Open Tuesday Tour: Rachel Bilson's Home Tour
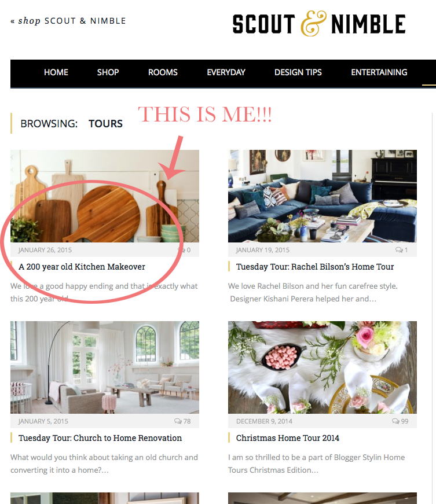Image resolution: width=436 pixels, height=504 pixels. (x=315, y=267)
